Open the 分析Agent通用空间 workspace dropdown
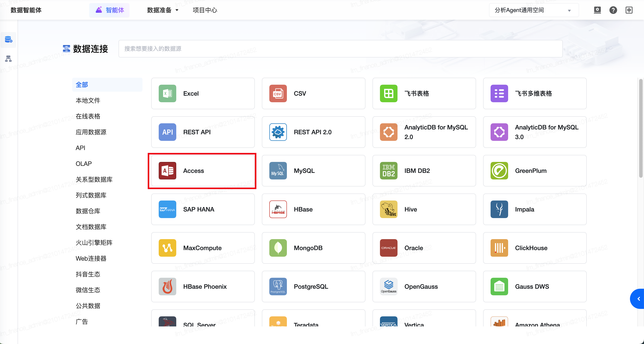Viewport: 644px width, 344px height. (x=534, y=10)
